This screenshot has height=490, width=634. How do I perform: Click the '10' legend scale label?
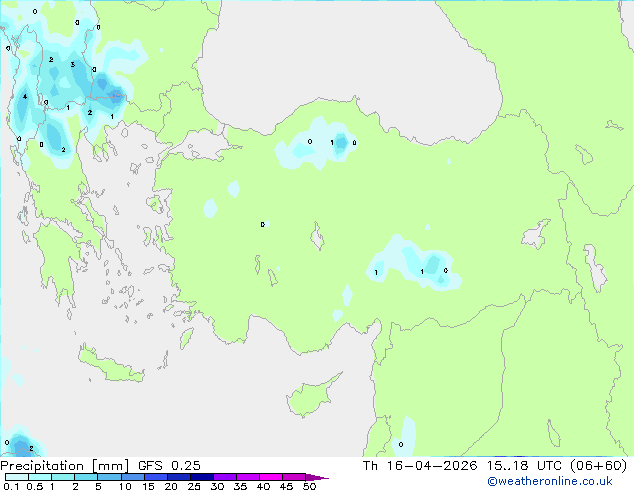click(x=125, y=486)
